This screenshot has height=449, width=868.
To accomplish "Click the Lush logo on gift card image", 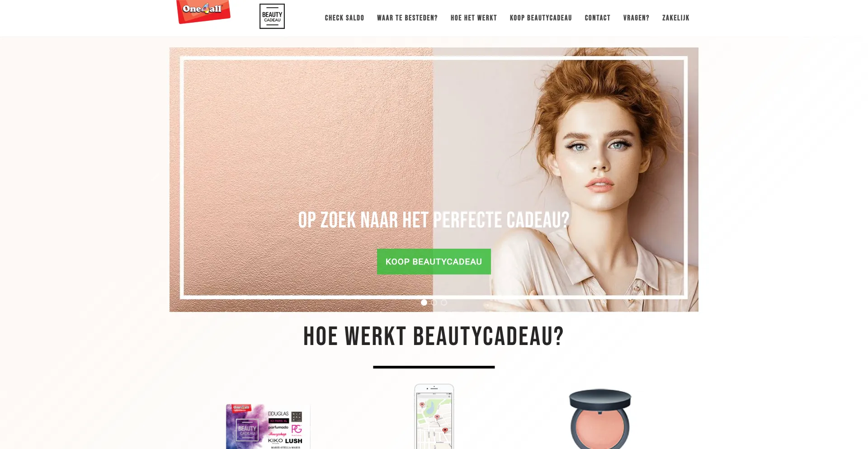I will pos(293,441).
